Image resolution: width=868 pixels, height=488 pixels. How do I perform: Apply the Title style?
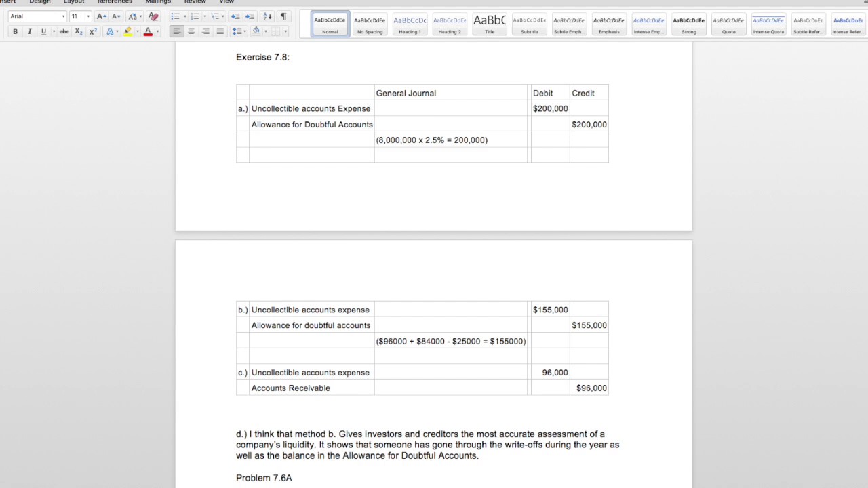490,24
